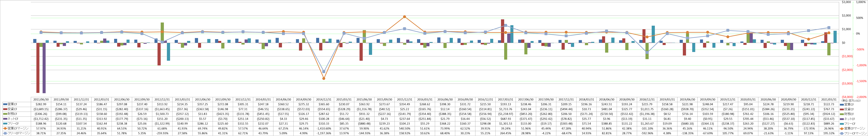Click the ($1,322.99) フリーCF cell
The height and width of the screenshot is (136, 868).
click(162, 124)
